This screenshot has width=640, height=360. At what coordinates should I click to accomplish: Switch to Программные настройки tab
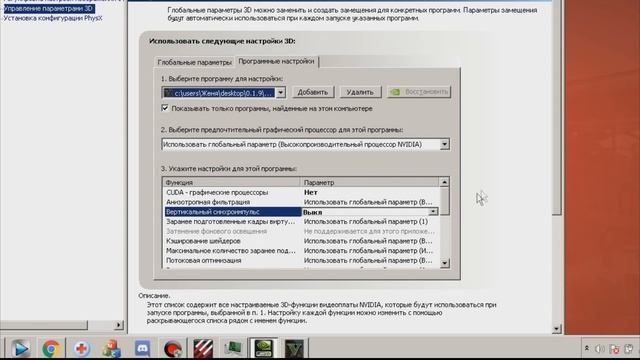[x=276, y=61]
